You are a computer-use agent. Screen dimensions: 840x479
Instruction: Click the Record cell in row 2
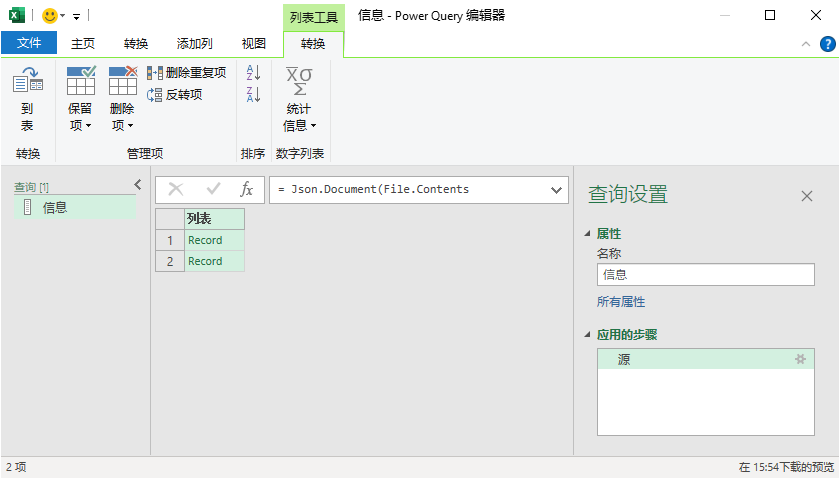214,261
